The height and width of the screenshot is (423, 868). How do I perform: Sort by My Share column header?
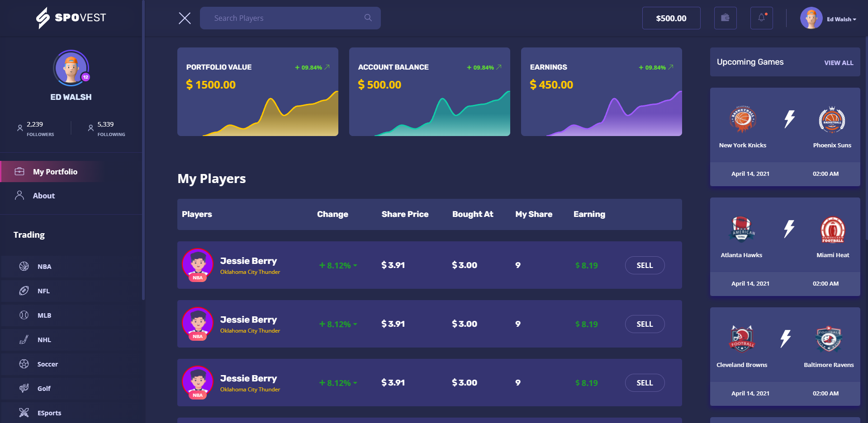(534, 214)
